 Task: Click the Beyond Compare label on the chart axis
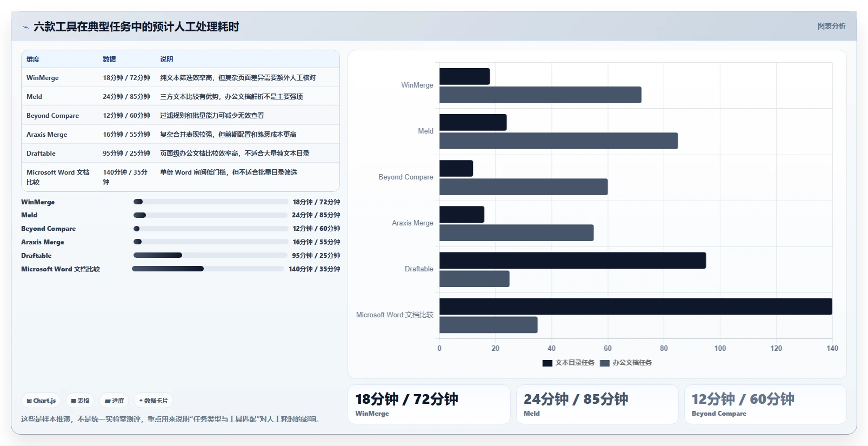pyautogui.click(x=406, y=177)
